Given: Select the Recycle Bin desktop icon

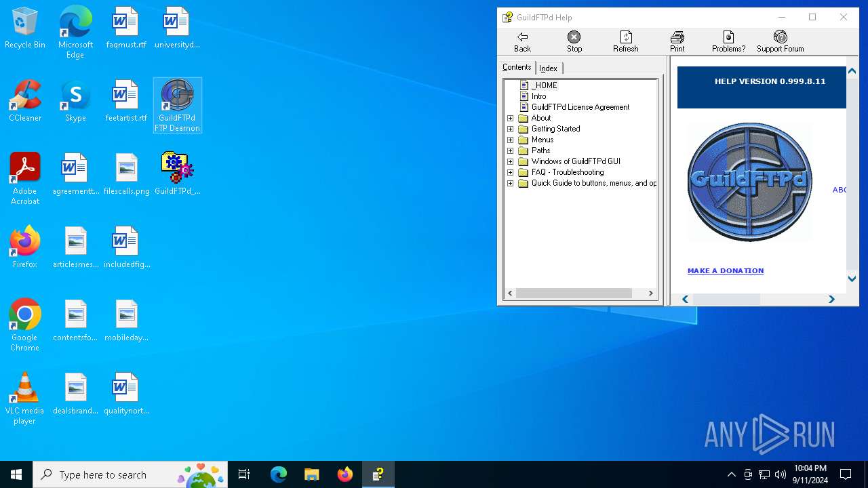Looking at the screenshot, I should click(25, 28).
